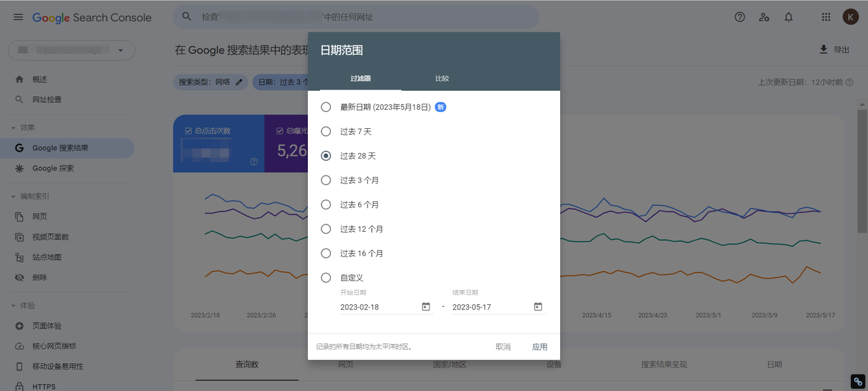Screen dimensions: 868x391
Task: Click help icon on total clicks card
Action: pyautogui.click(x=254, y=161)
